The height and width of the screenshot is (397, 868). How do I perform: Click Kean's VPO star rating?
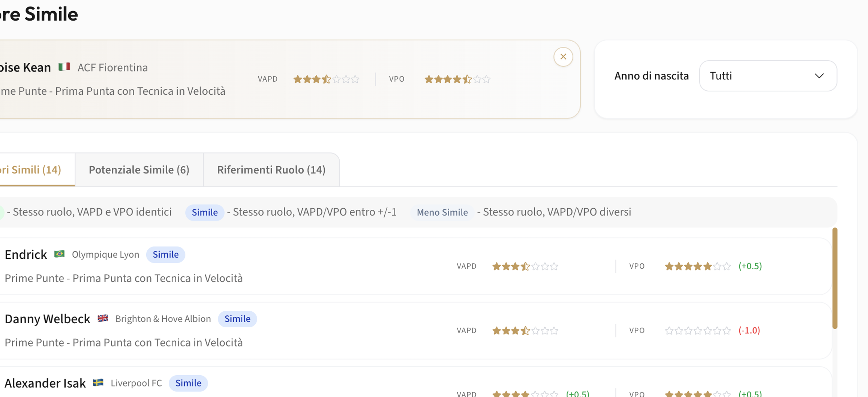tap(457, 79)
